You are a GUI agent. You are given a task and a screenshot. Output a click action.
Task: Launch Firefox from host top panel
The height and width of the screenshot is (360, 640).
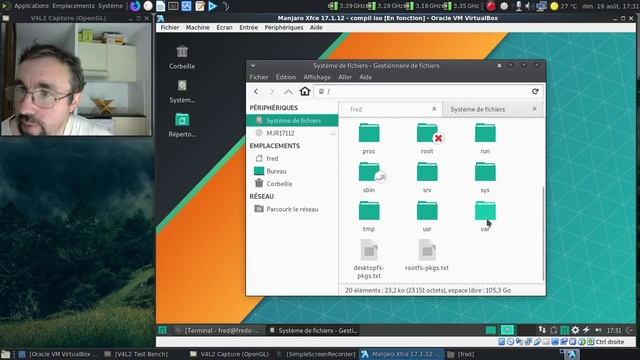[x=135, y=6]
